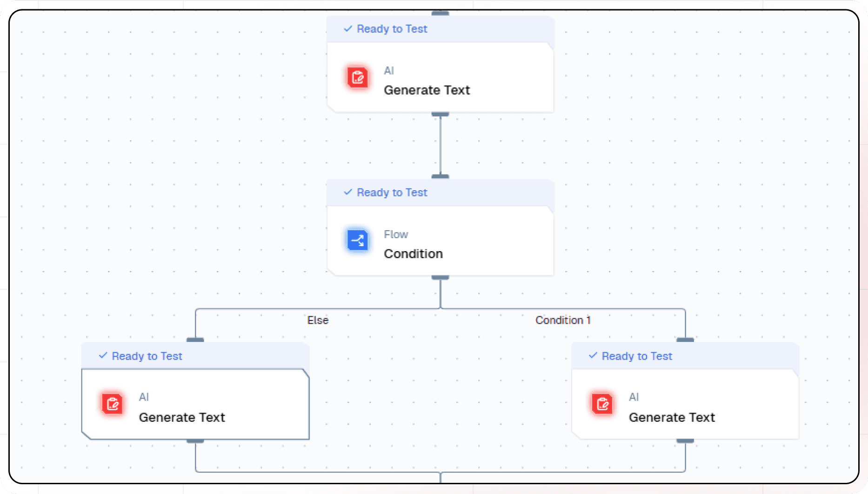868x494 pixels.
Task: Click the Else branch label
Action: coord(318,320)
